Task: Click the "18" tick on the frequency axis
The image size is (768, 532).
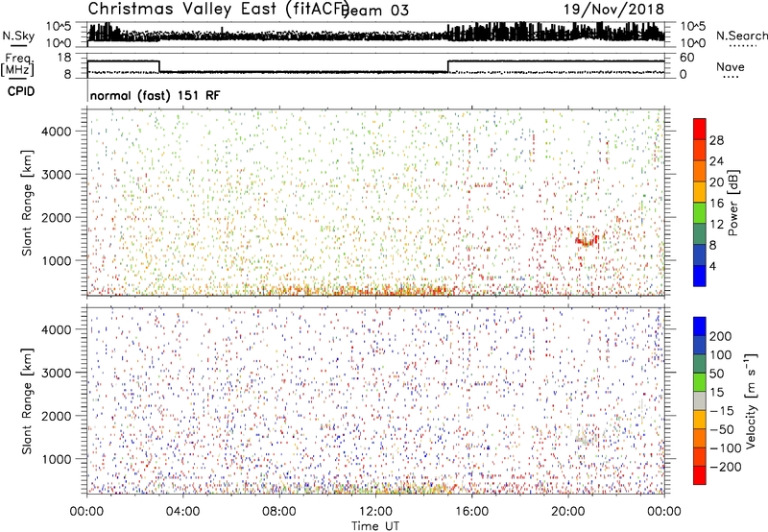Action: click(64, 58)
